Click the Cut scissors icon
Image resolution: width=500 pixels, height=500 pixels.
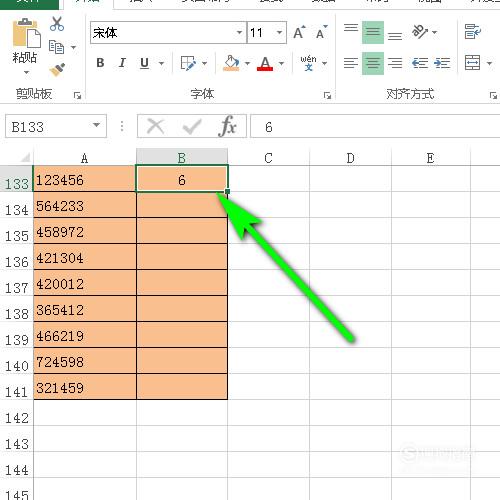tap(57, 24)
